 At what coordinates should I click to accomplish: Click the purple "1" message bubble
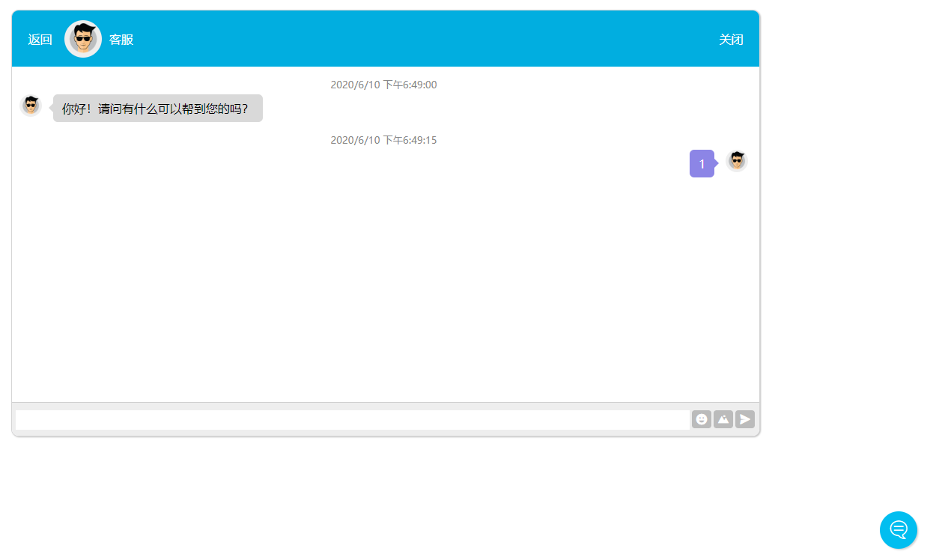click(x=701, y=164)
